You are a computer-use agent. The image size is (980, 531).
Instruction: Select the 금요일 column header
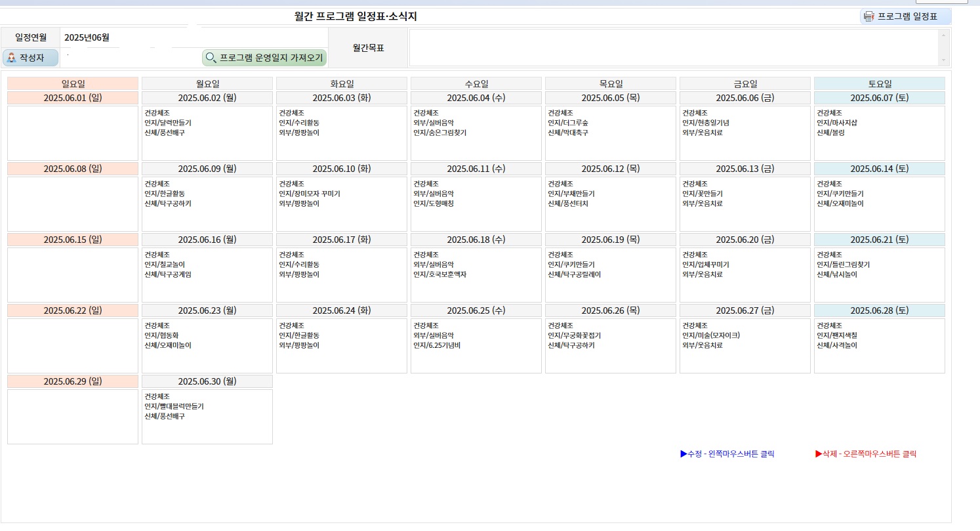pos(745,84)
